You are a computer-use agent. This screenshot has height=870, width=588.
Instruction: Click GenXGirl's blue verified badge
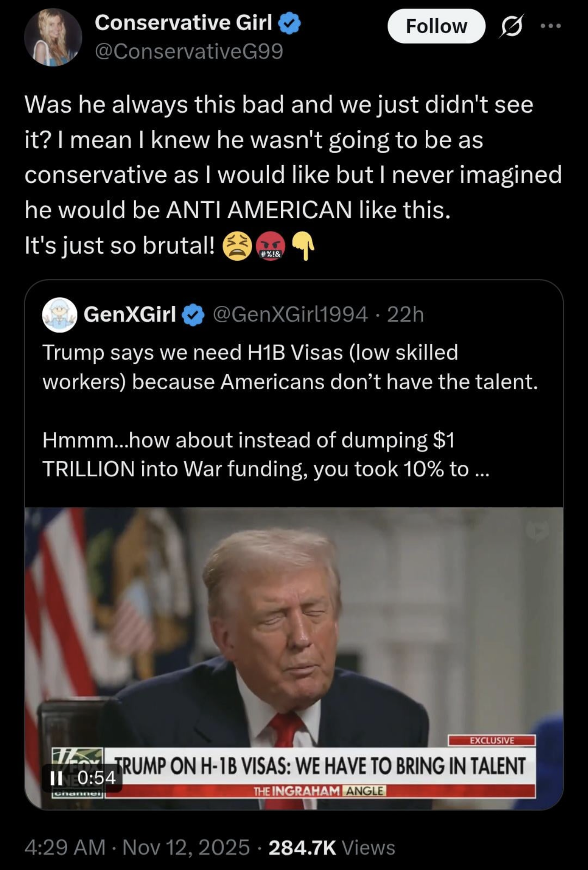[x=193, y=314]
